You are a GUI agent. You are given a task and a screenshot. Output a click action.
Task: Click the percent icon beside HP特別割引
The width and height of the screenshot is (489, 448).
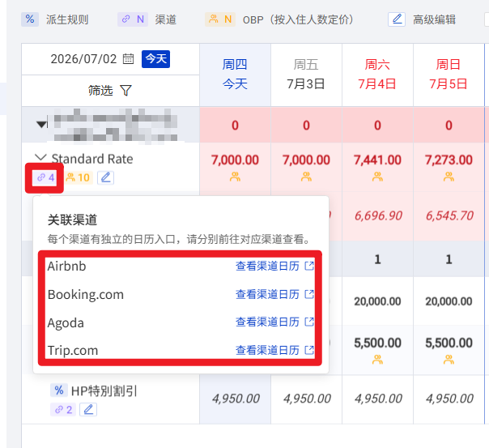click(58, 390)
